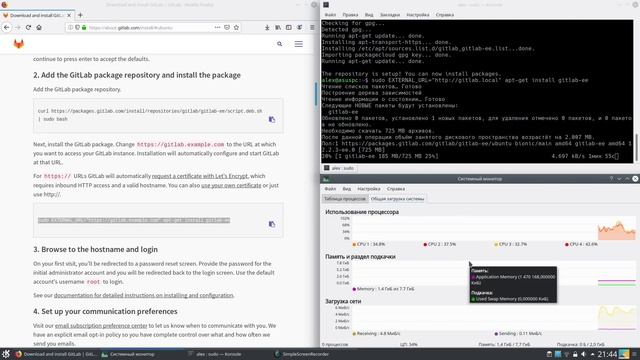Image resolution: width=640 pixels, height=360 pixels.
Task: Click 'Memory: 1,4 ГиБ' legend label
Action: (x=384, y=289)
